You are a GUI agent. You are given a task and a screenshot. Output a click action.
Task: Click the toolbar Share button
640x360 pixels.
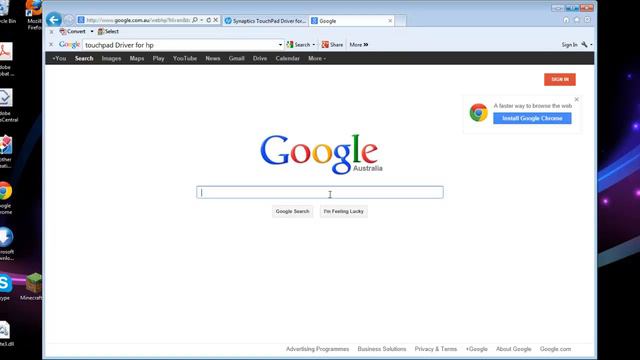coord(332,45)
